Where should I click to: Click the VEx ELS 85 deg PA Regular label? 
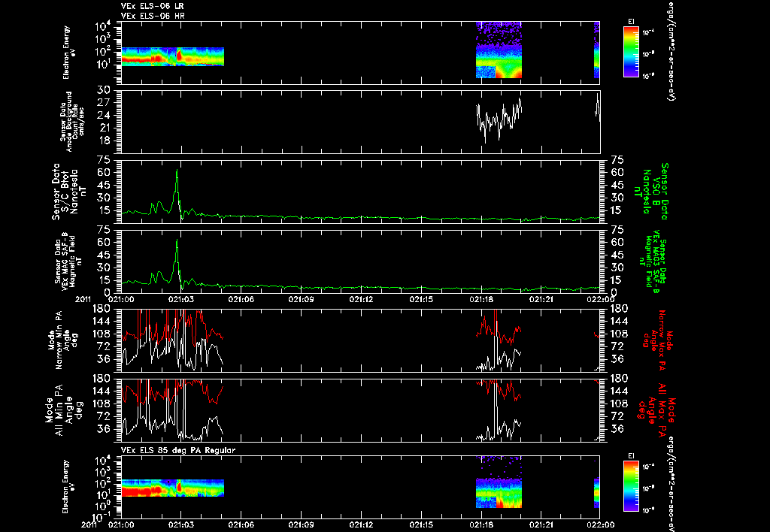178,450
